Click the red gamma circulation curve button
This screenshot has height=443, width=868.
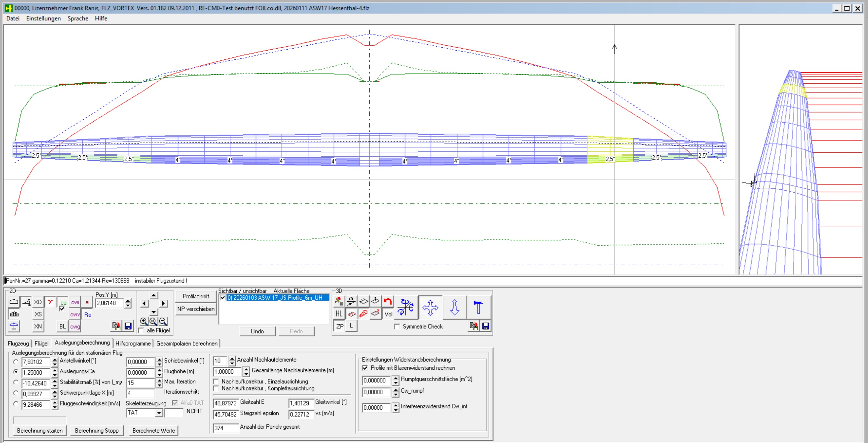pyautogui.click(x=50, y=302)
